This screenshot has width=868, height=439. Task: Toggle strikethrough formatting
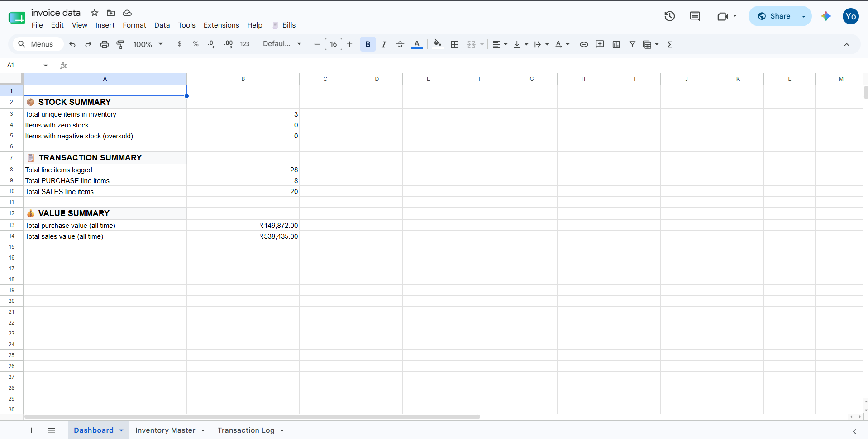(x=400, y=44)
